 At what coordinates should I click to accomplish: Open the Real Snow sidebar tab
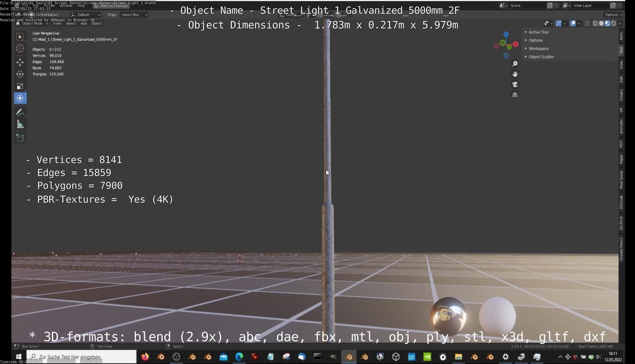coord(621,180)
